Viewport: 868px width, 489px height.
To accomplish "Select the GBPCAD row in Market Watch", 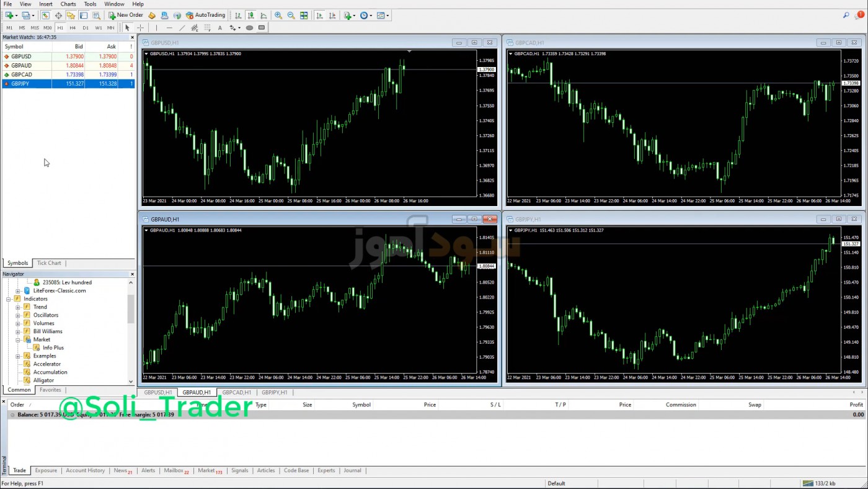I will pos(68,74).
